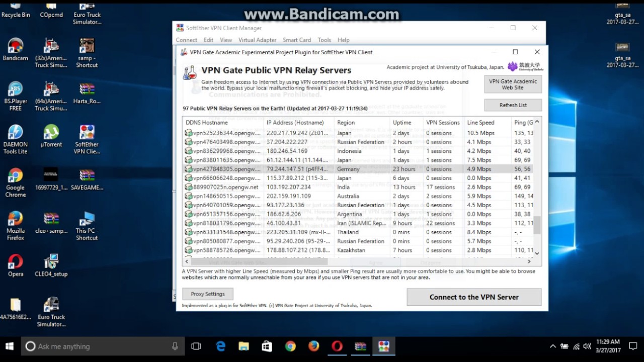Open the Action Center notification icon
Viewport: 644px width, 362px height.
tap(632, 346)
